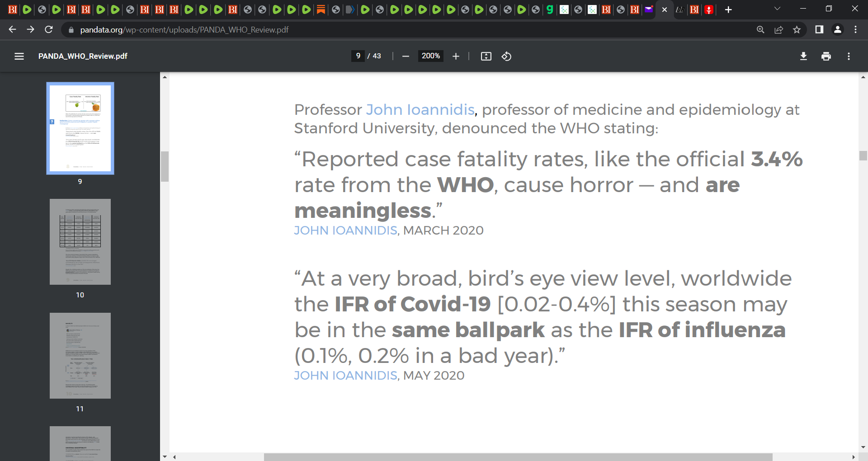Click the 200% zoom level field
The image size is (868, 461).
[x=431, y=56]
